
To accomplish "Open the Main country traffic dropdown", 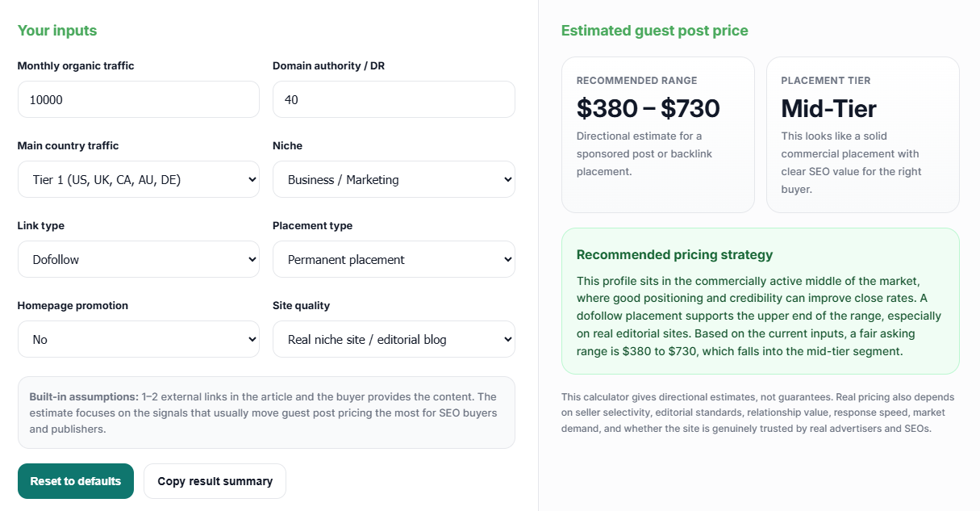I will pyautogui.click(x=138, y=179).
